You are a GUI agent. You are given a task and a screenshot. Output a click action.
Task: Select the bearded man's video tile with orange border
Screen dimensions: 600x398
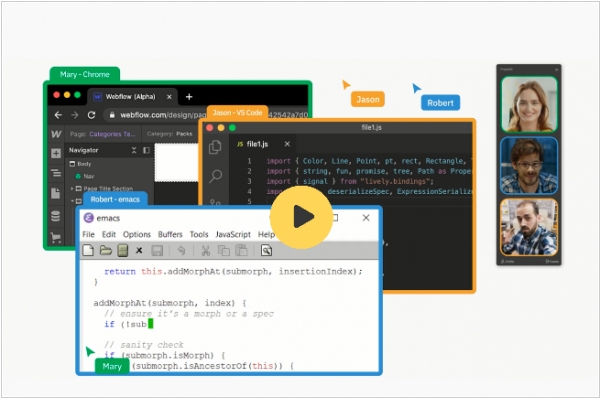click(529, 227)
